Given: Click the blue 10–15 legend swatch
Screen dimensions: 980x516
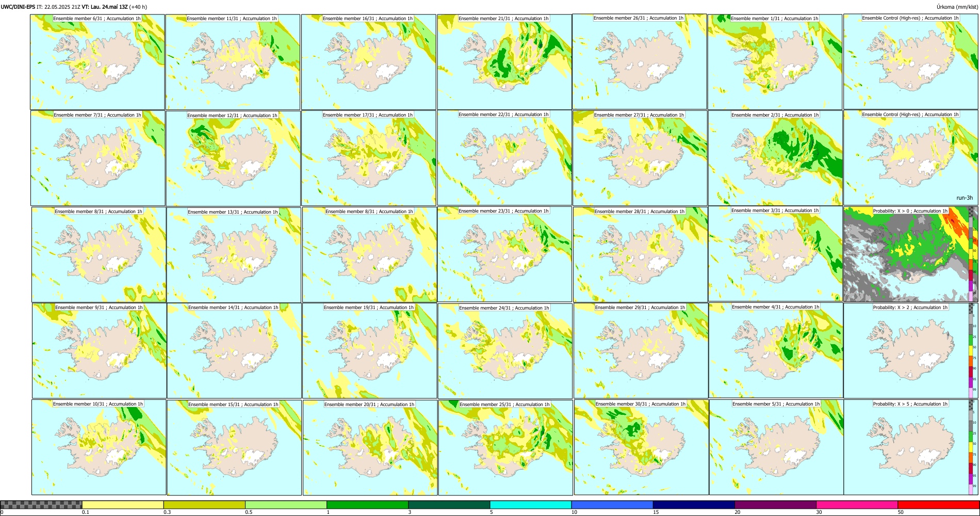Looking at the screenshot, I should pyautogui.click(x=612, y=505).
